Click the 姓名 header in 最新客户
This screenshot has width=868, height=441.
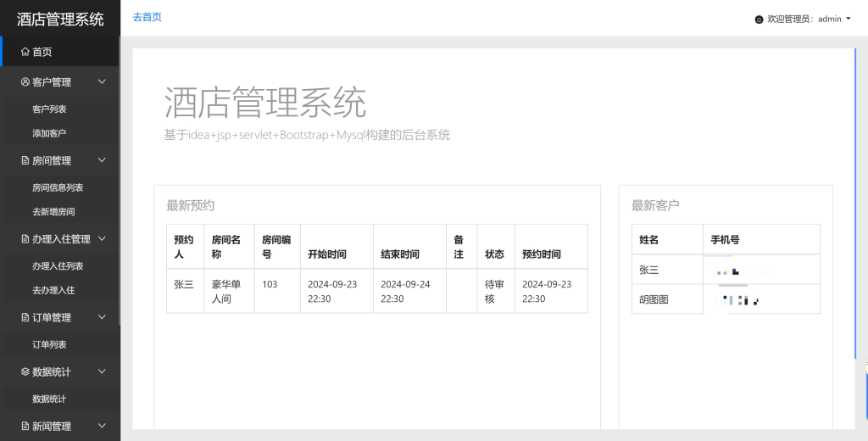(667, 240)
